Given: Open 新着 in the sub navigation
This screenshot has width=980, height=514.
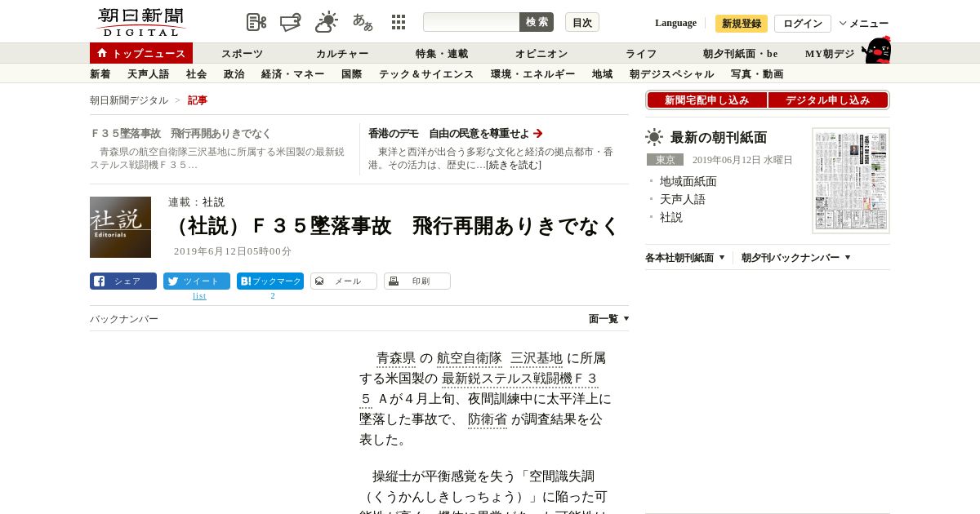Looking at the screenshot, I should click(100, 74).
